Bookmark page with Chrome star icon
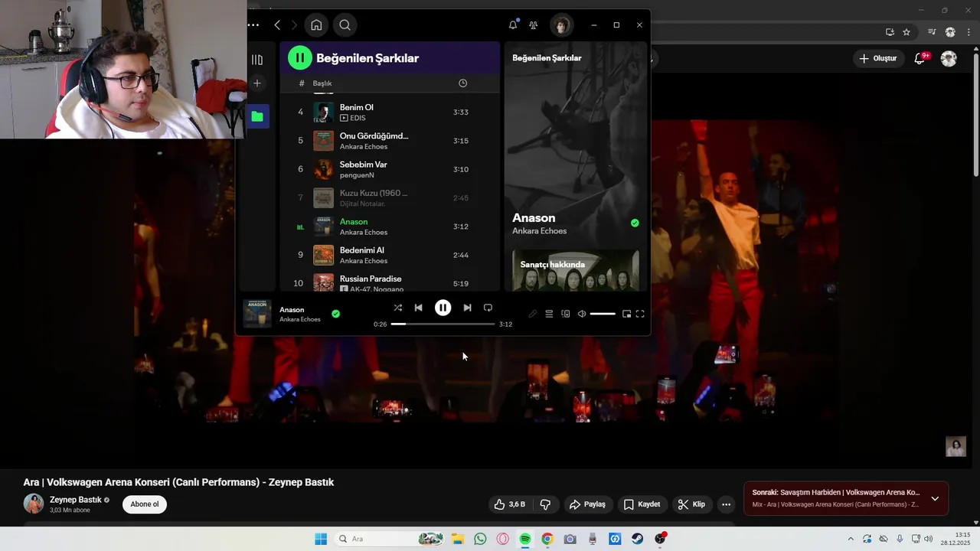 [x=906, y=32]
